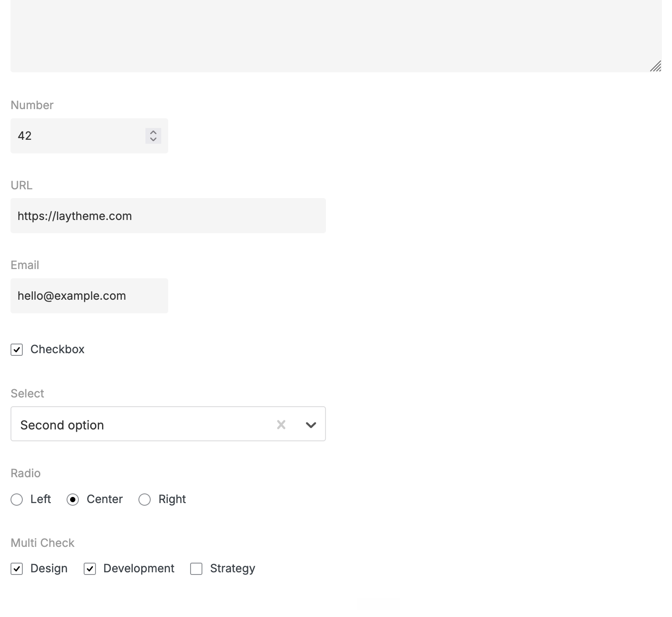Uncheck the Development checkbox
The image size is (672, 617).
point(90,569)
